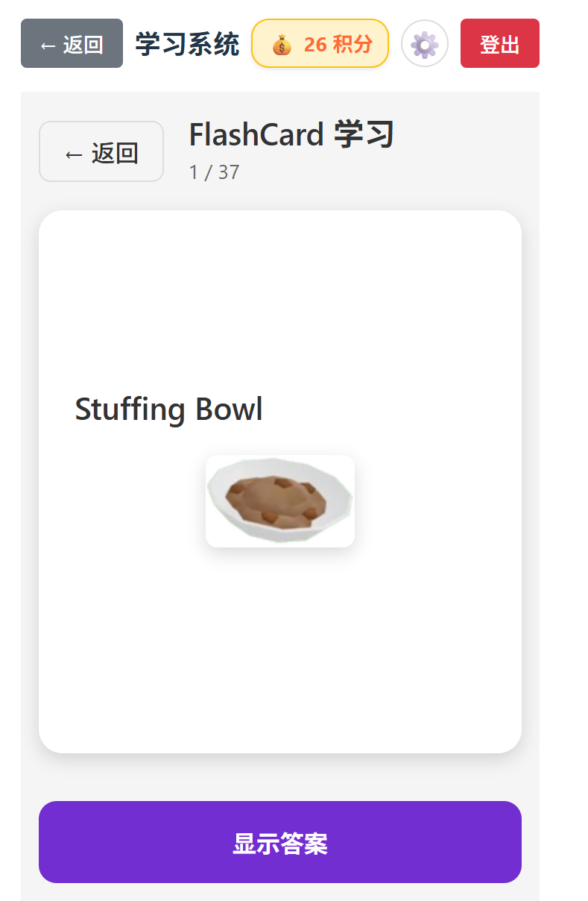The width and height of the screenshot is (588, 901).
Task: Click the money bag icon
Action: [282, 45]
